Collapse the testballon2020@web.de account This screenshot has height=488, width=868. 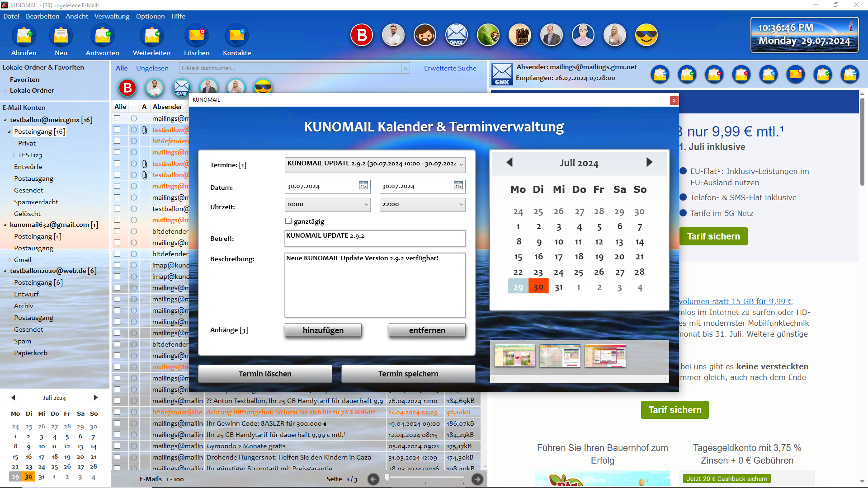[5, 271]
